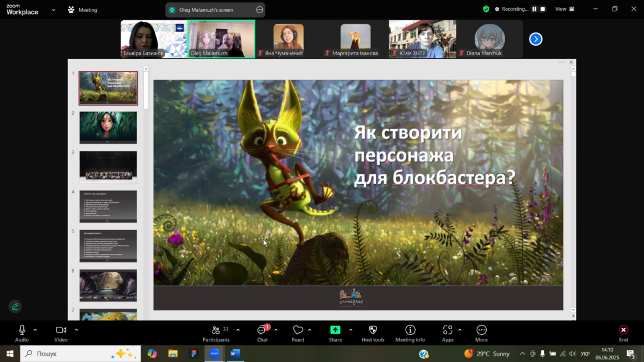The width and height of the screenshot is (644, 362).
Task: Open the weather widget 29°C Sunny
Action: (x=487, y=353)
